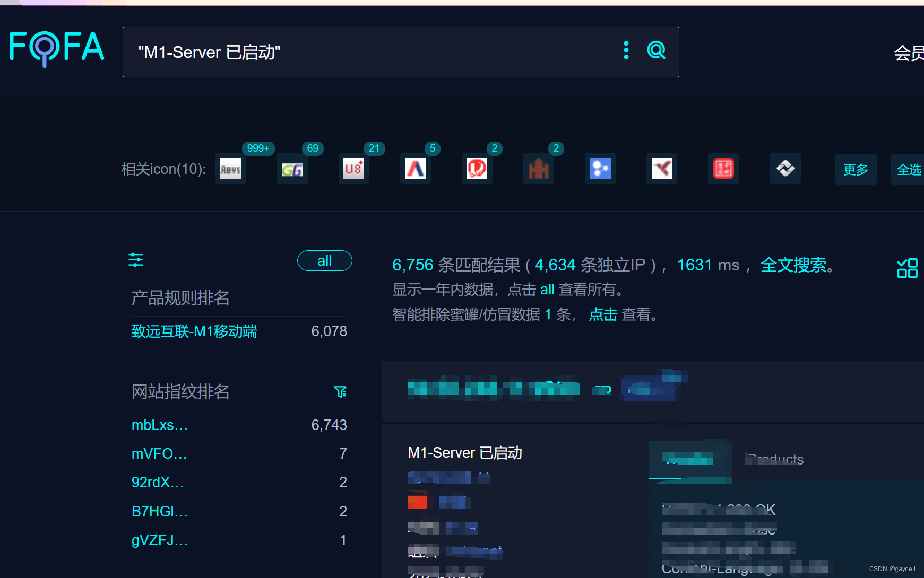Click the 6,078 count for 致远互联-M1移动端
924x578 pixels.
[x=329, y=331]
